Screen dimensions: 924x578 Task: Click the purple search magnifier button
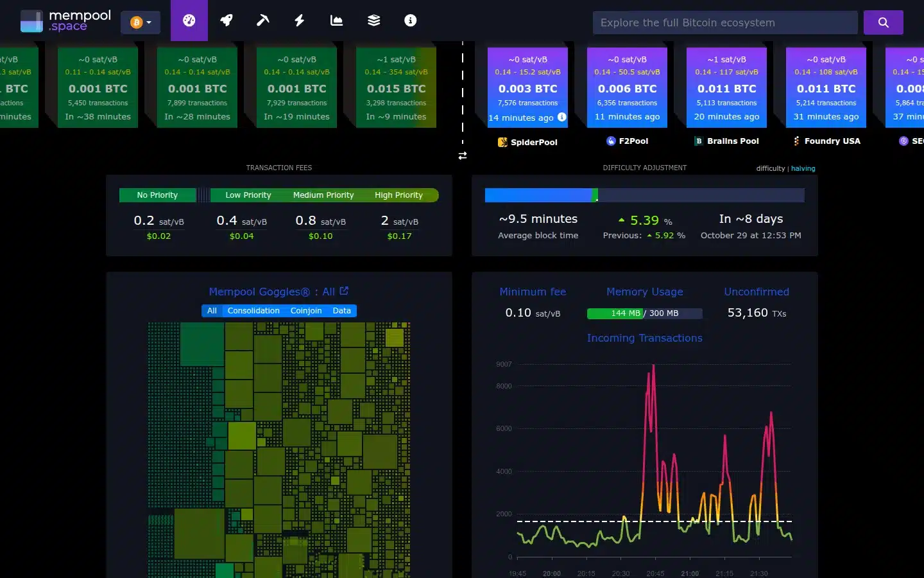pos(884,22)
